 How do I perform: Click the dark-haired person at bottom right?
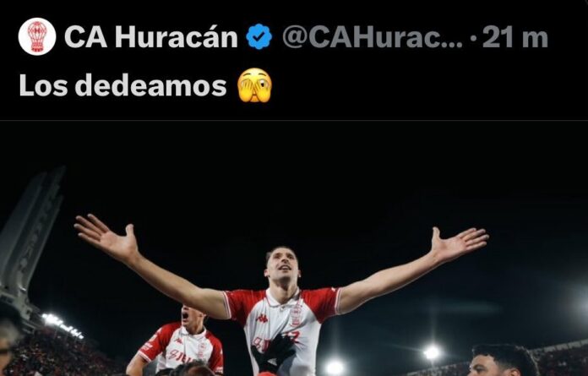pyautogui.click(x=503, y=361)
